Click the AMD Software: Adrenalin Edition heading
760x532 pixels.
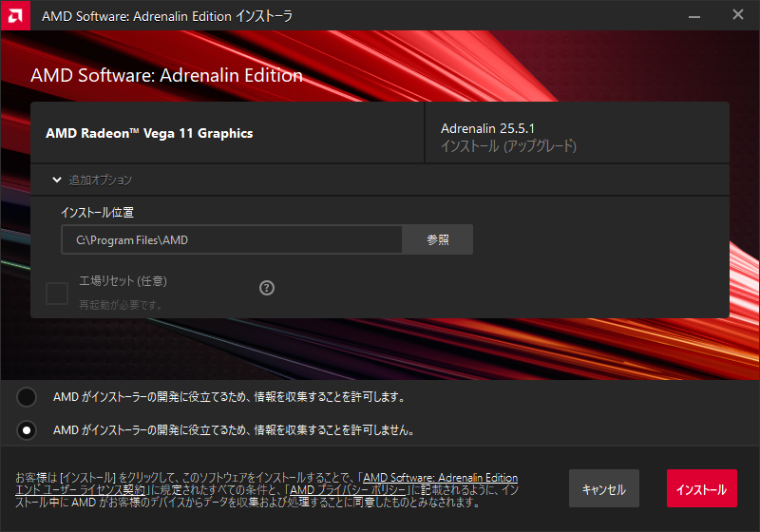(x=167, y=75)
